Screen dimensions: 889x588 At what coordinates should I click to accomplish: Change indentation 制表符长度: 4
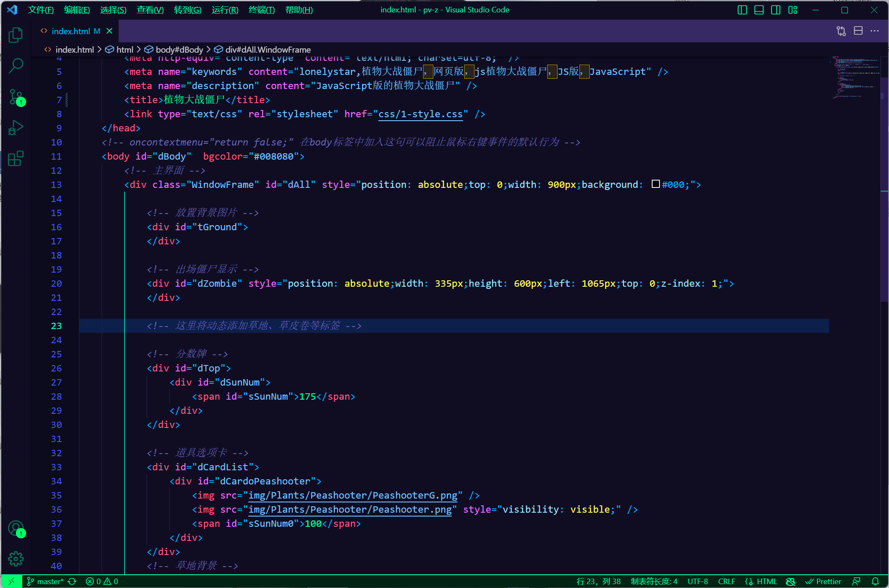[654, 581]
